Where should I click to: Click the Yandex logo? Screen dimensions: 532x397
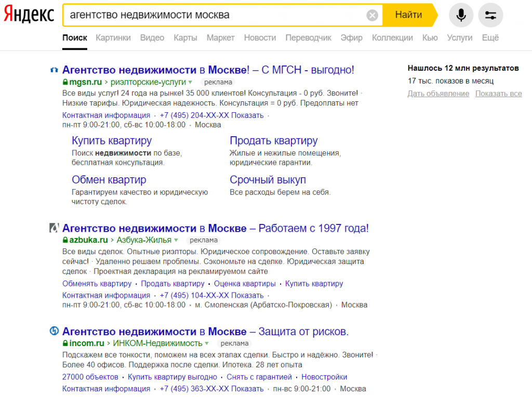click(29, 15)
